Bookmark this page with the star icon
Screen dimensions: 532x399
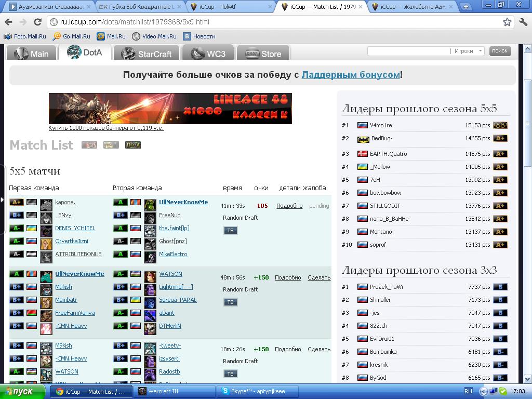tap(507, 22)
